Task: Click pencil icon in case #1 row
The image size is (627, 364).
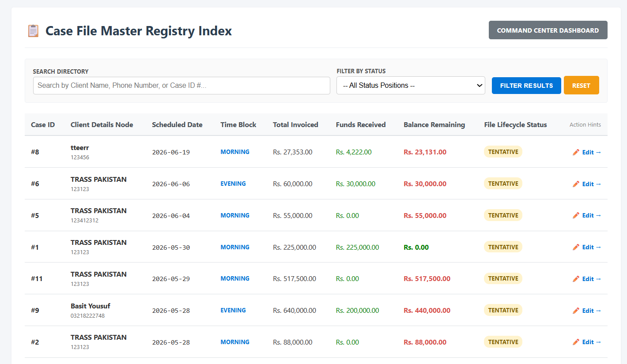Action: pos(576,247)
